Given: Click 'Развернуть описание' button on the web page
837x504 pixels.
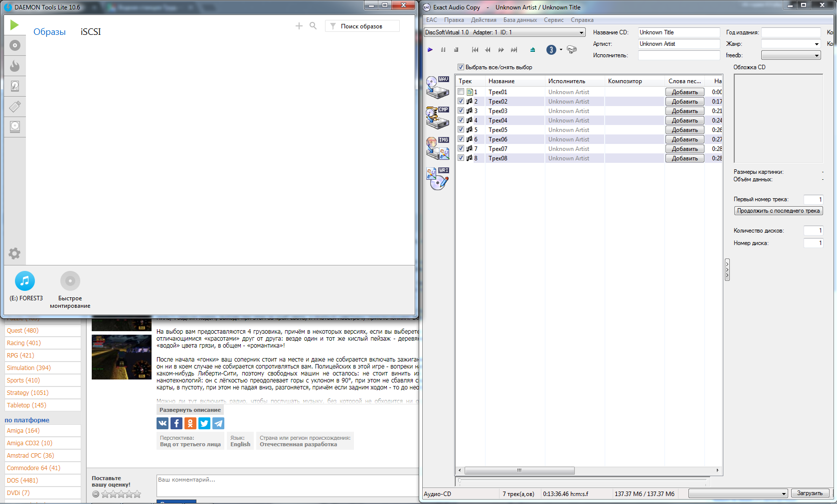Looking at the screenshot, I should tap(190, 410).
